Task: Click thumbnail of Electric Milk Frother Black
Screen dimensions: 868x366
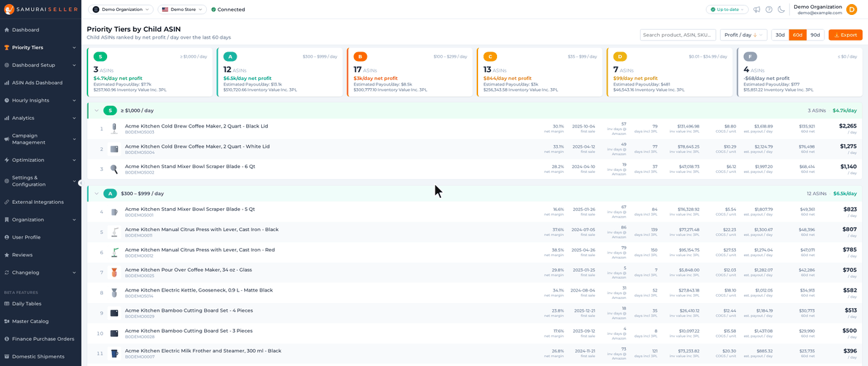Action: 114,354
